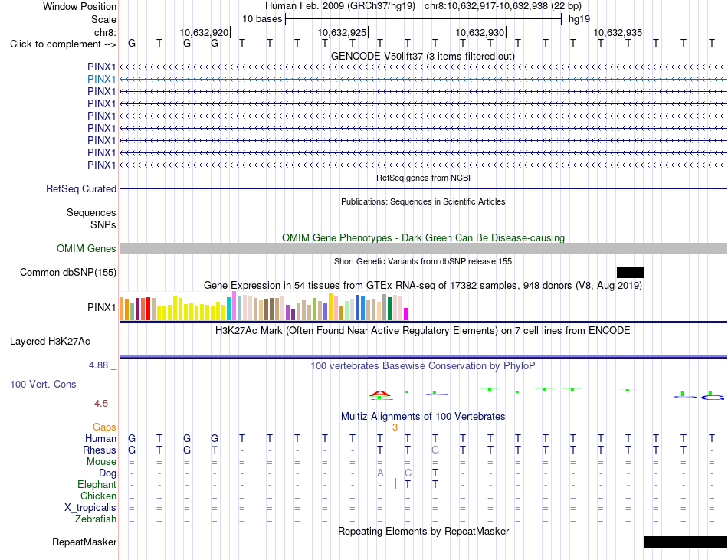Click the black RepeatMasker element block

point(686,542)
